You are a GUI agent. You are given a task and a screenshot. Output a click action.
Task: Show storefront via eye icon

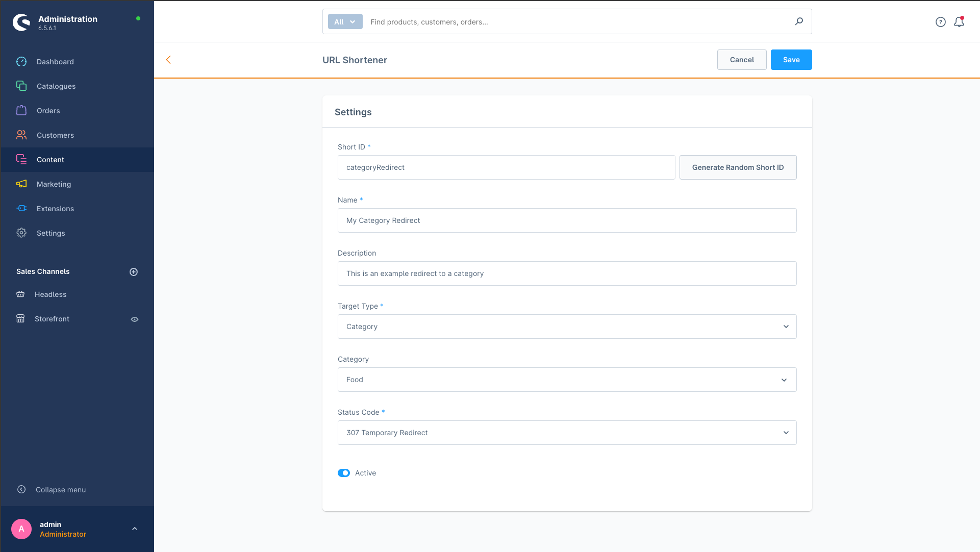tap(135, 319)
